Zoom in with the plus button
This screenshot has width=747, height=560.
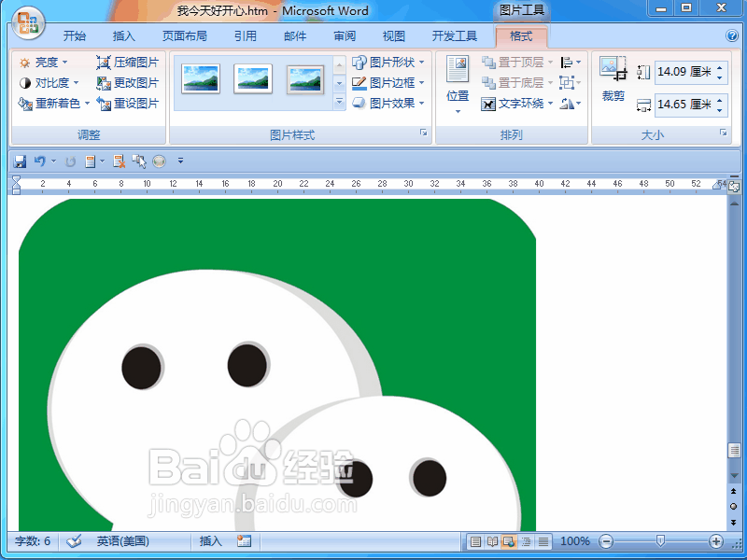(x=715, y=541)
